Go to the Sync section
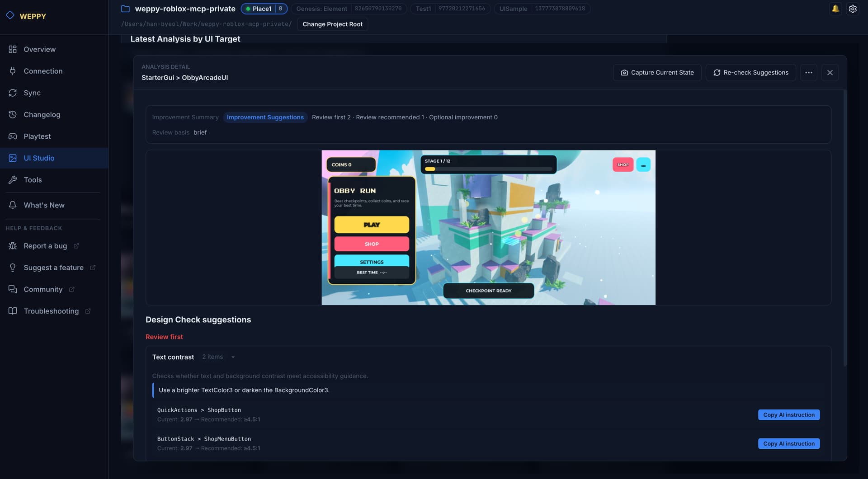The height and width of the screenshot is (479, 868). pyautogui.click(x=54, y=93)
